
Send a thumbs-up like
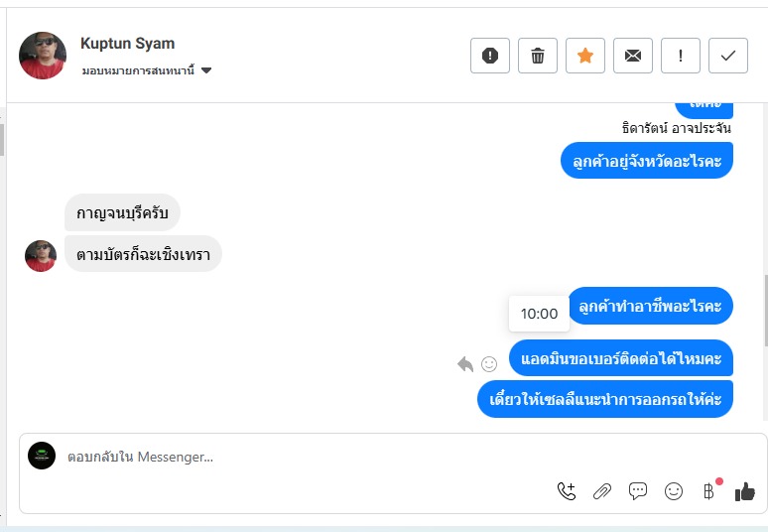[745, 490]
